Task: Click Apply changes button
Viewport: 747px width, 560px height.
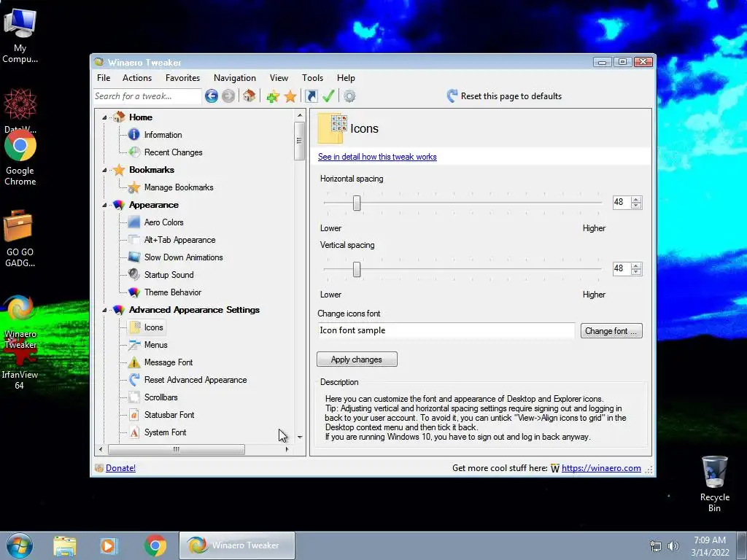Action: click(x=357, y=359)
